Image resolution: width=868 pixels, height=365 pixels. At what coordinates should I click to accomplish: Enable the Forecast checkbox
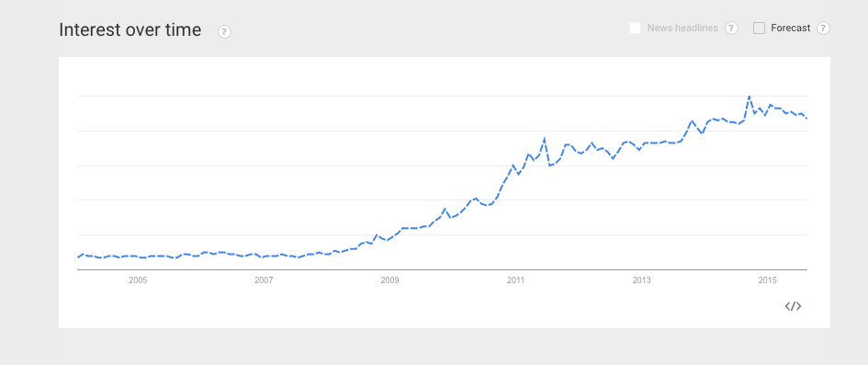coord(759,28)
